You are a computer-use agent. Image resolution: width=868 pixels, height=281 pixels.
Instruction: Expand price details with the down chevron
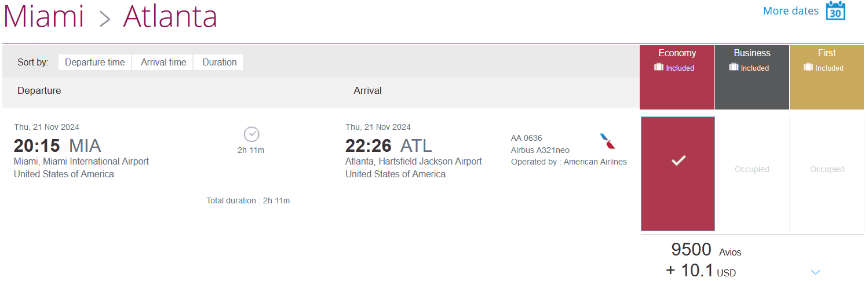(x=815, y=272)
